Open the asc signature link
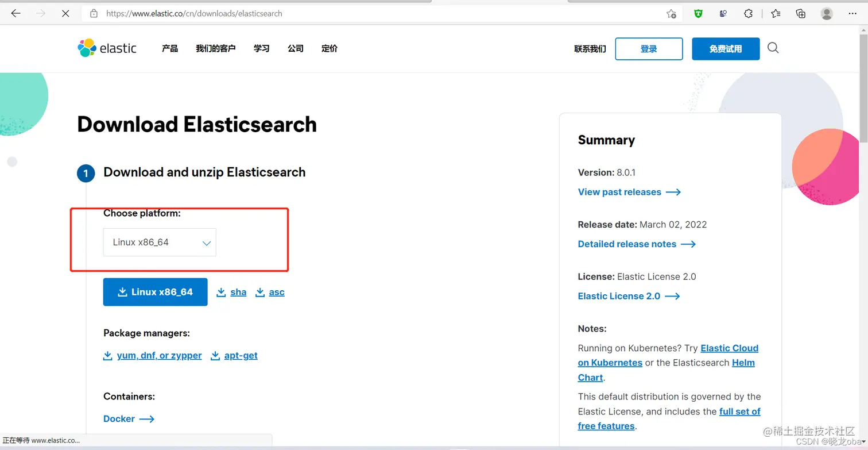Screen dimensions: 868x450 pos(277,293)
